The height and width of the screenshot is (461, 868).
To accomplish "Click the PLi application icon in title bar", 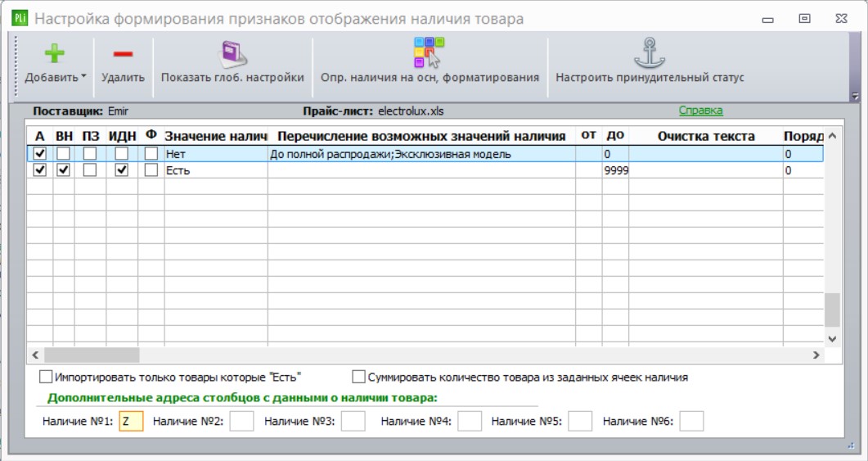I will (20, 18).
